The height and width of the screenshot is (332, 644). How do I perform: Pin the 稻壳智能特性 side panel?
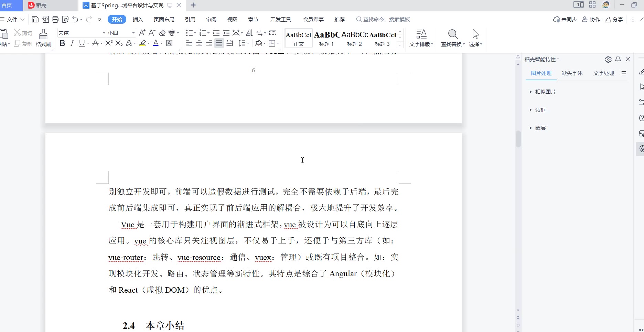pyautogui.click(x=618, y=59)
